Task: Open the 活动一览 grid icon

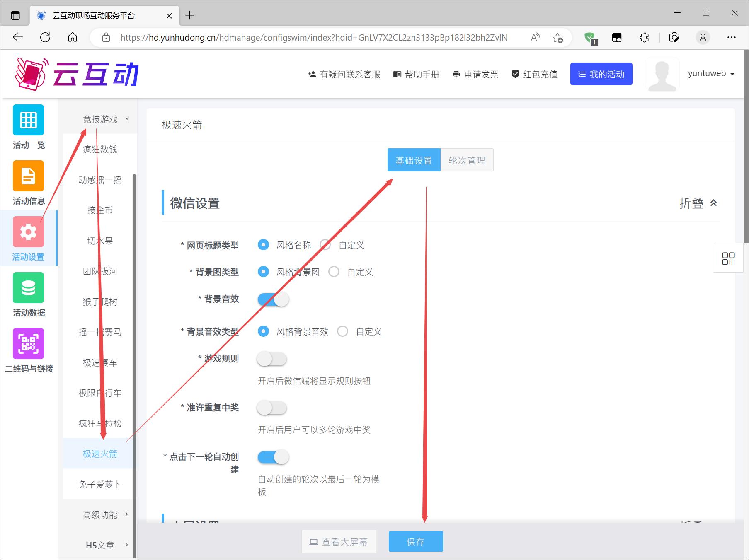Action: tap(28, 120)
